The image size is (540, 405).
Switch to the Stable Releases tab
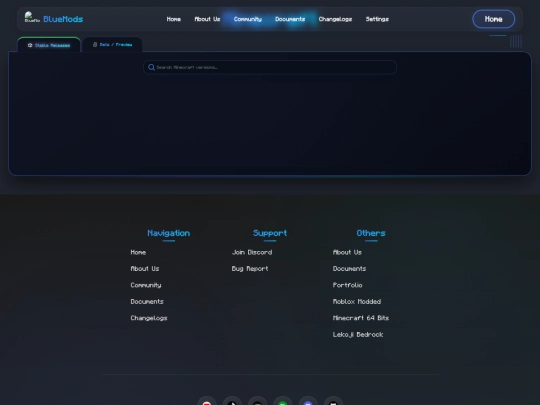pos(49,45)
